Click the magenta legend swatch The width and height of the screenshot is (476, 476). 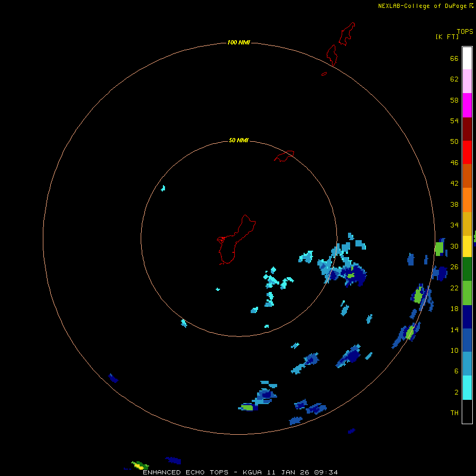pyautogui.click(x=467, y=105)
